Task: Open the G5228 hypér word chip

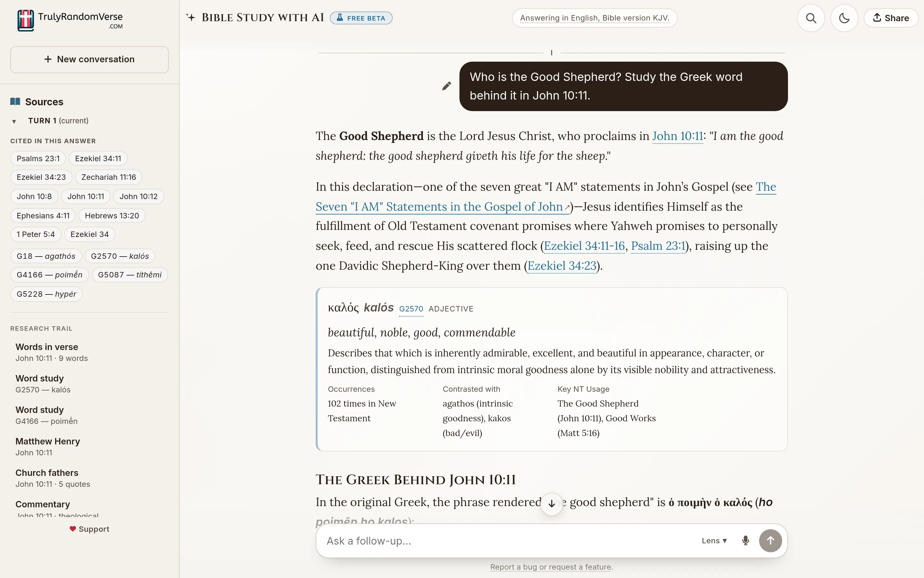Action: pyautogui.click(x=47, y=294)
